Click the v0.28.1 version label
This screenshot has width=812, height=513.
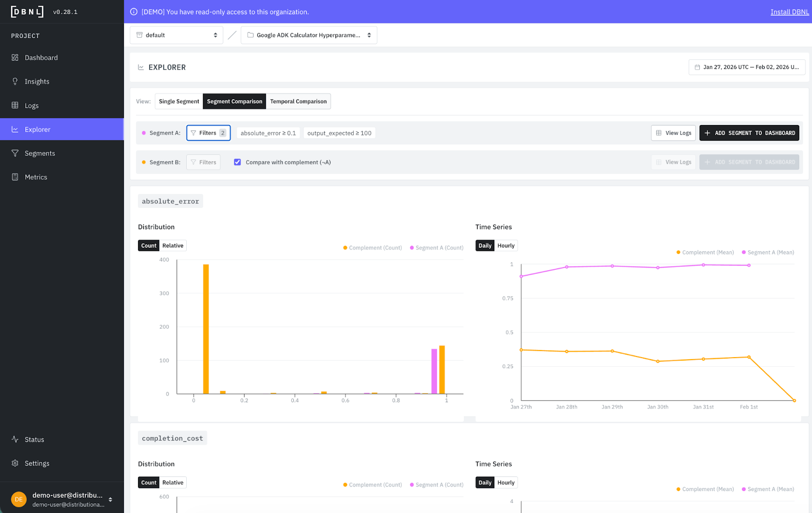(65, 12)
